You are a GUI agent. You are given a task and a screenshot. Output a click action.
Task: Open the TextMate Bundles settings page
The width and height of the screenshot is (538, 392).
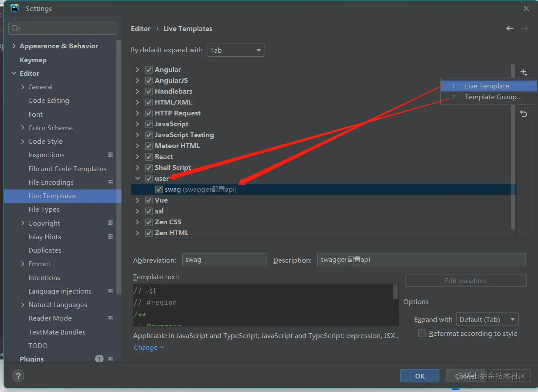coord(57,332)
